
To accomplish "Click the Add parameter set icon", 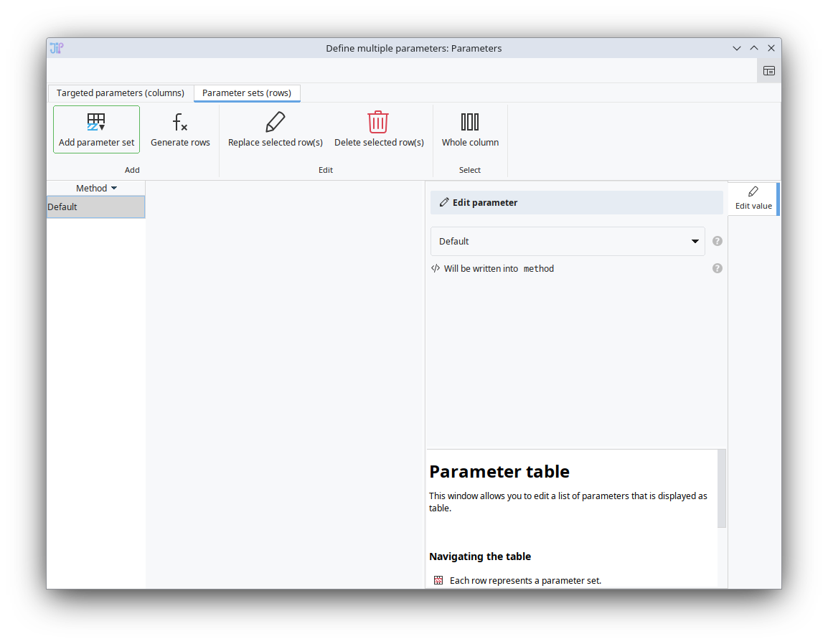I will pyautogui.click(x=96, y=122).
